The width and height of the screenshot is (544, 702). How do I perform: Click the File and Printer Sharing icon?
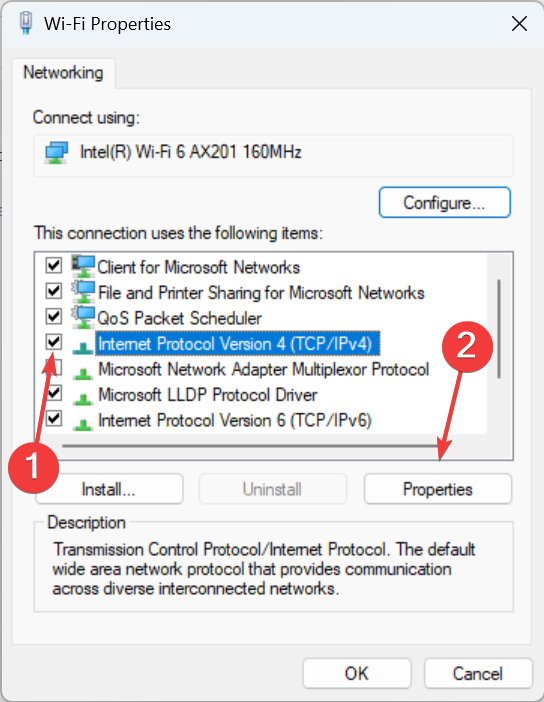point(83,292)
